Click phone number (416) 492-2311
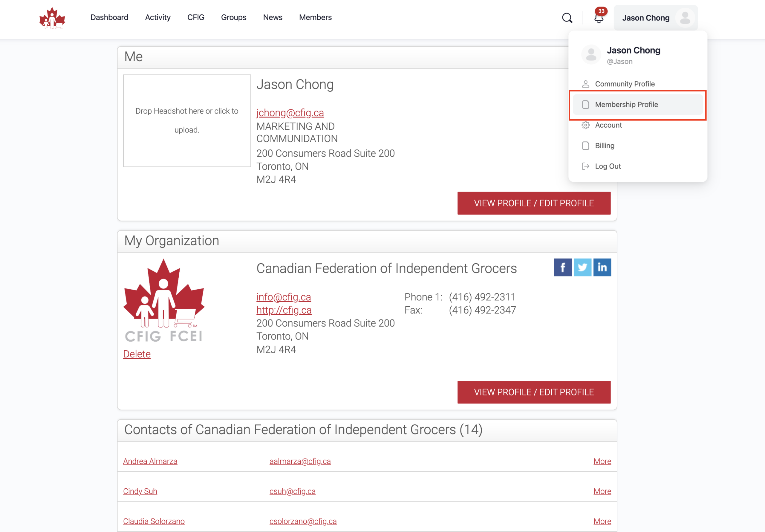The width and height of the screenshot is (765, 532). click(482, 297)
